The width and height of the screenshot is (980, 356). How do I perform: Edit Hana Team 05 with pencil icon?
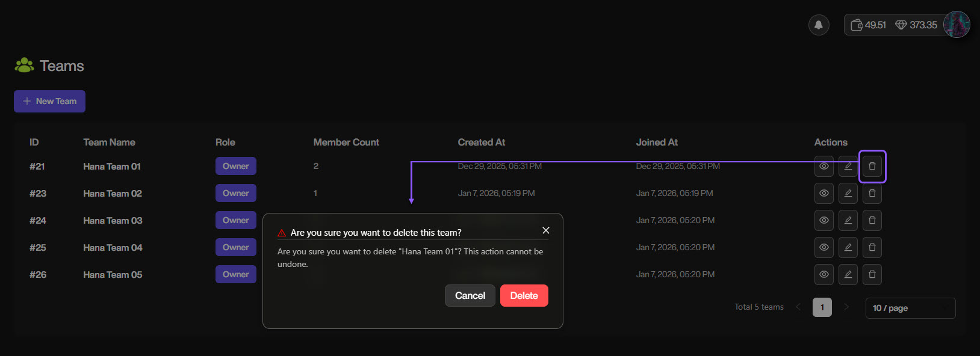(x=848, y=274)
